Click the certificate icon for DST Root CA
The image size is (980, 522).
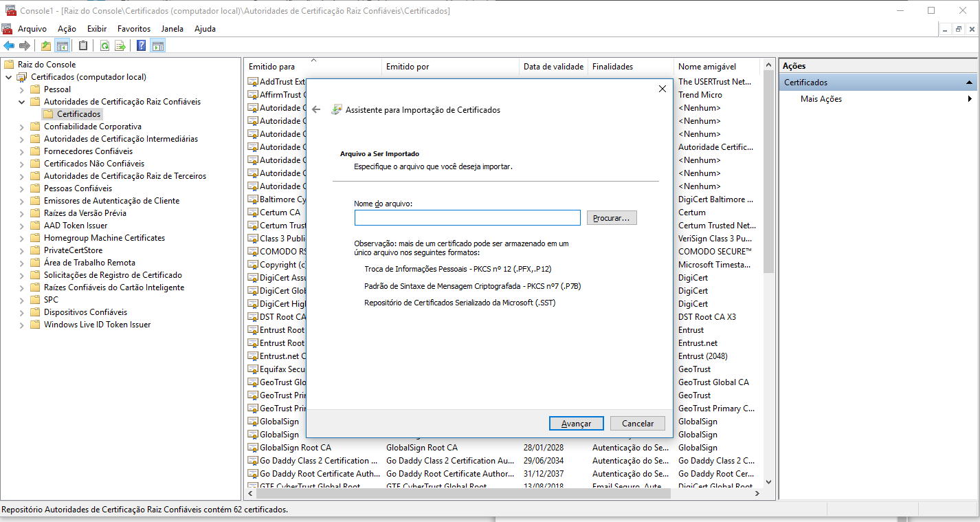(253, 317)
